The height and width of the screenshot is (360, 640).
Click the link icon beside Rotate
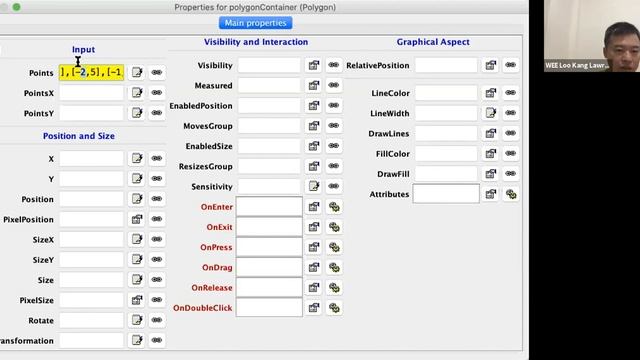coord(157,320)
